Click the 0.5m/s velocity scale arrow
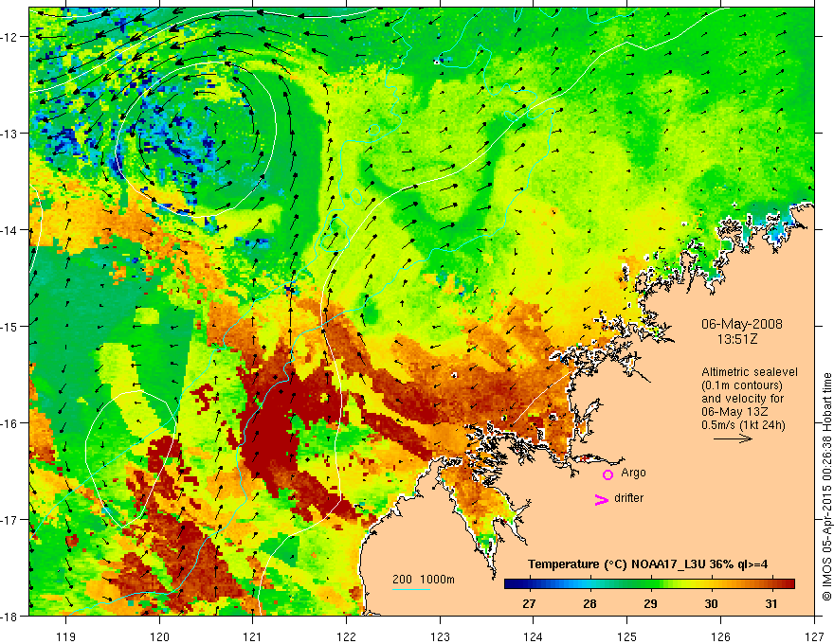Viewport: 834px width, 644px height. click(733, 438)
